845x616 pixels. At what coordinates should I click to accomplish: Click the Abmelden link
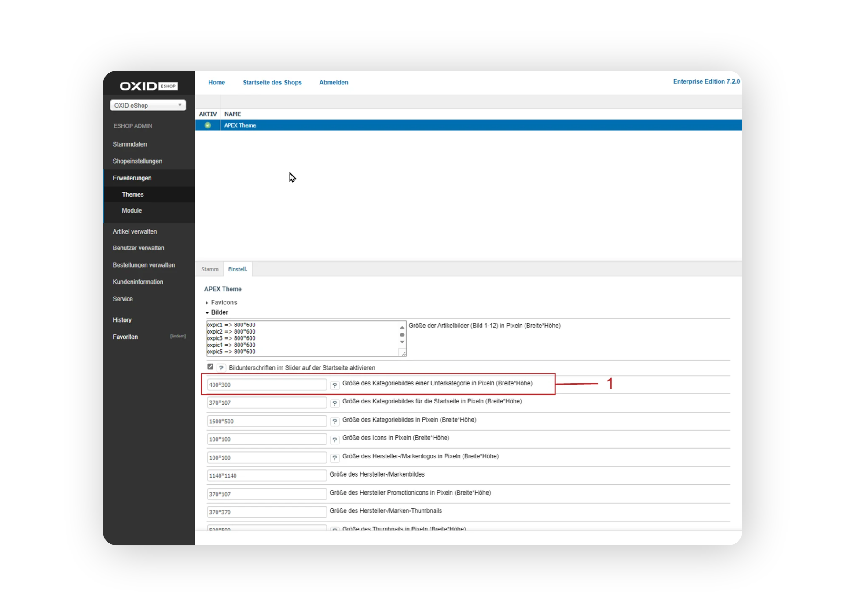pyautogui.click(x=333, y=83)
